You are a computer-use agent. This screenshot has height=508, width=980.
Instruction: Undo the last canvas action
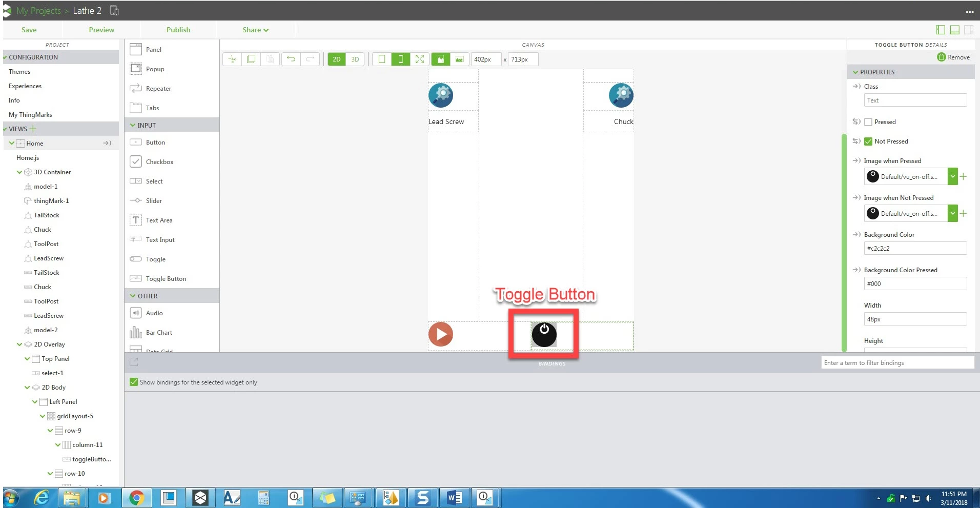click(x=291, y=59)
